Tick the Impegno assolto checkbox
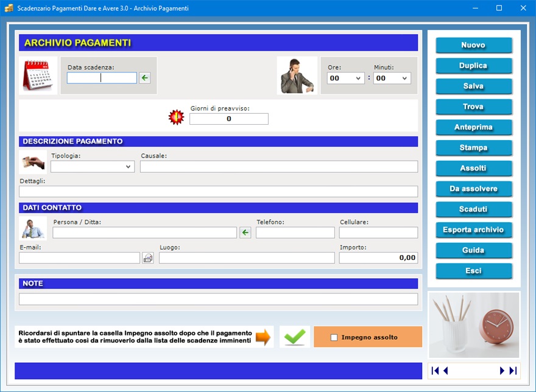536x392 pixels. [334, 337]
